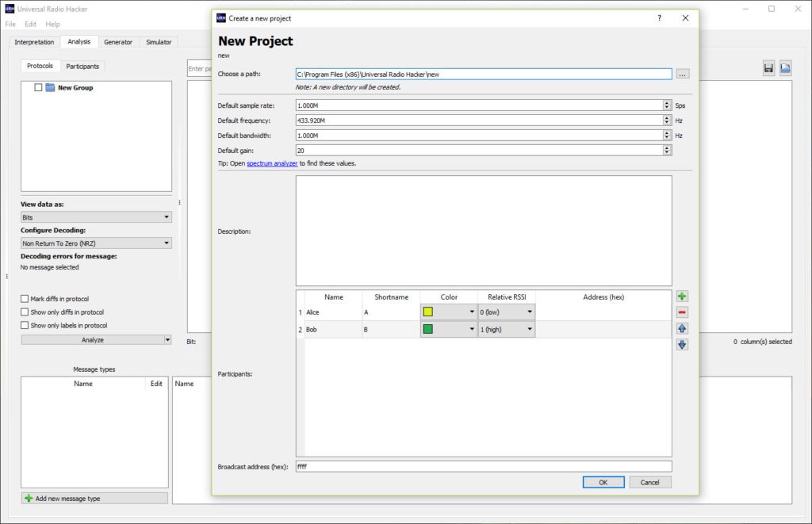Tick the New Group checkbox
Viewport: 812px width, 524px height.
click(38, 87)
